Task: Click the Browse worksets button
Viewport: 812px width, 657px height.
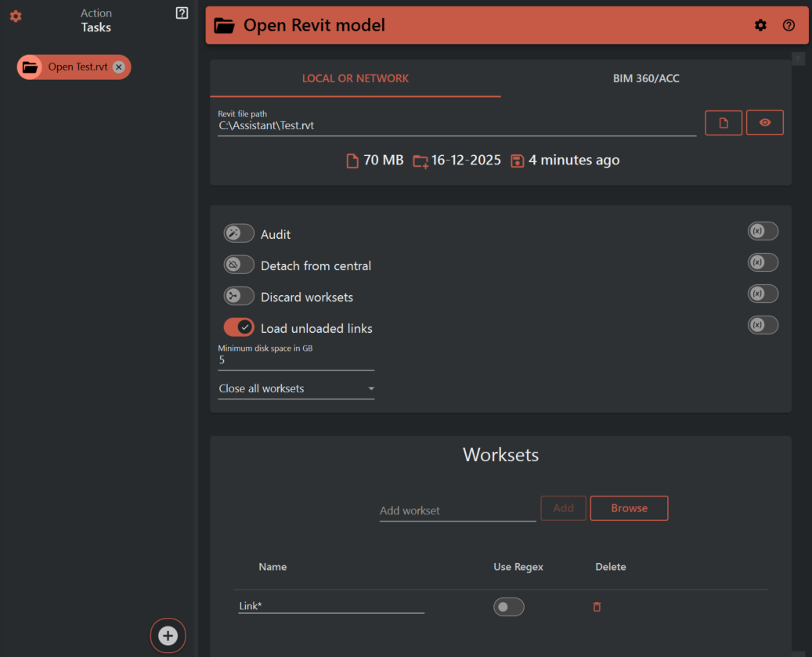Action: 629,508
